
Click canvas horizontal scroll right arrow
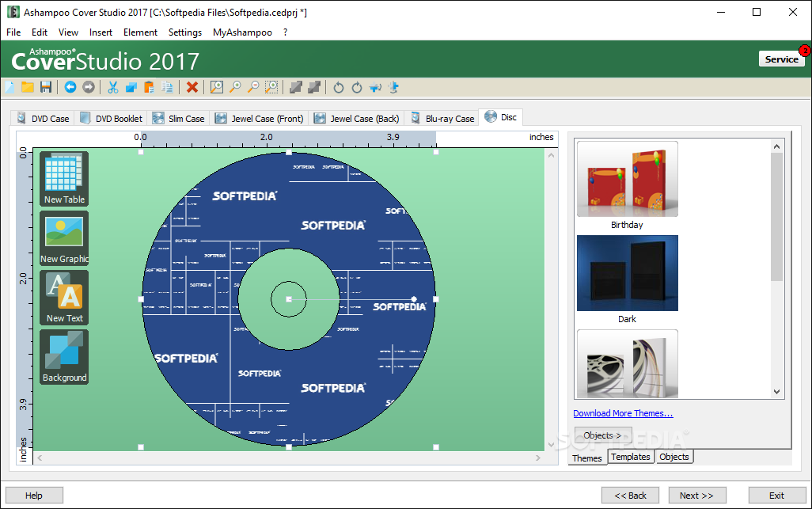[x=538, y=458]
